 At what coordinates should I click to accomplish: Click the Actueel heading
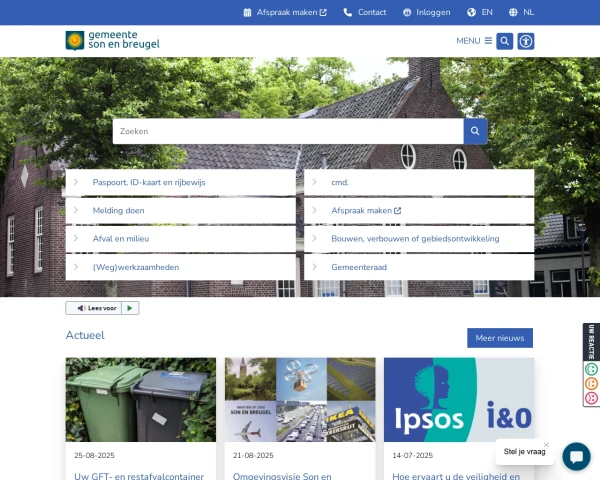pyautogui.click(x=85, y=335)
